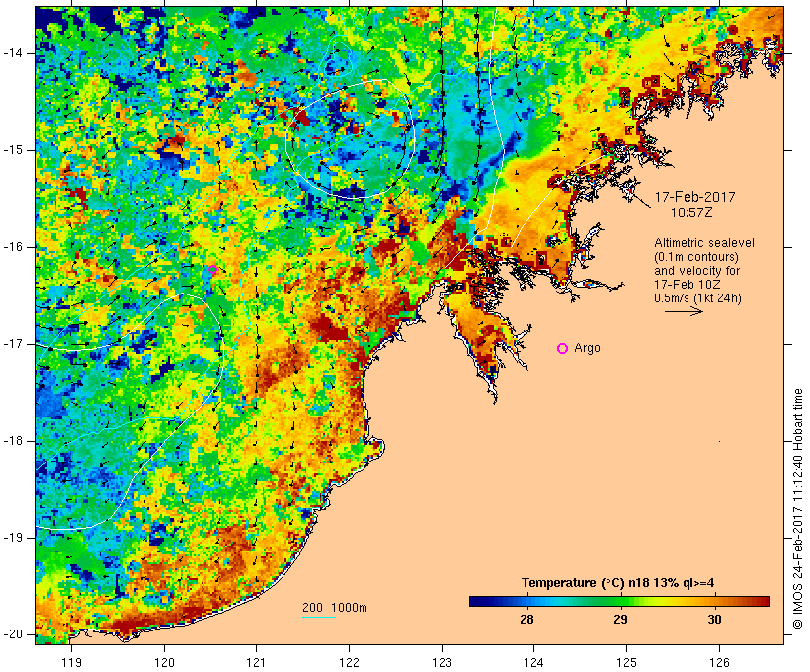This screenshot has width=810, height=672.
Task: Click the velocity scale reference arrow
Action: pyautogui.click(x=684, y=311)
